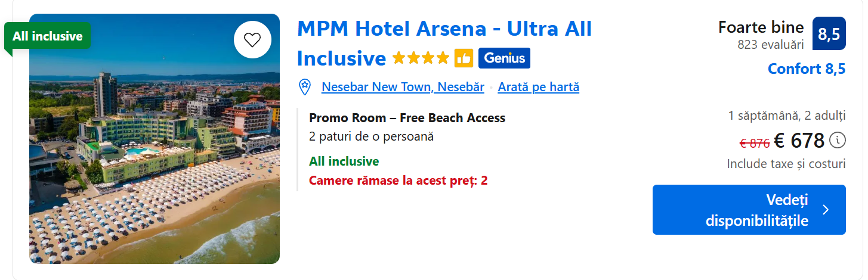
Task: Click the crossed-out € 876 original price
Action: [x=754, y=143]
